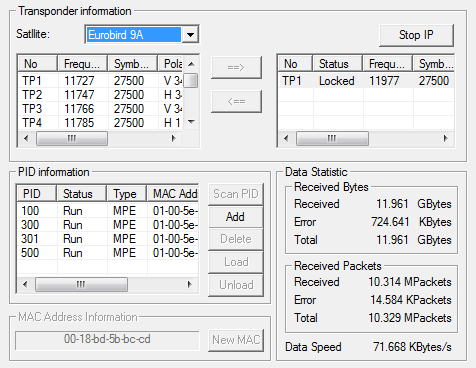
Task: Click the Pola column header
Action: tap(170, 63)
